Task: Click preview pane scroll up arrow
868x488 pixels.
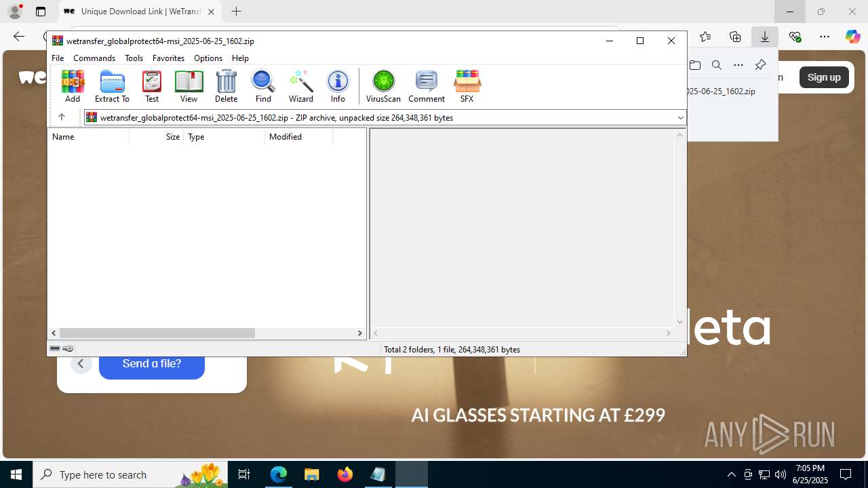Action: tap(679, 135)
